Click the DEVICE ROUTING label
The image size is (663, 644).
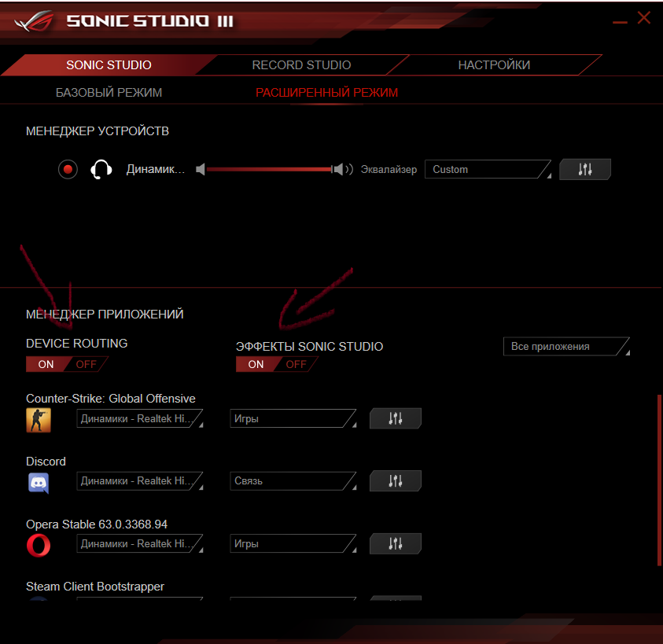(x=76, y=344)
